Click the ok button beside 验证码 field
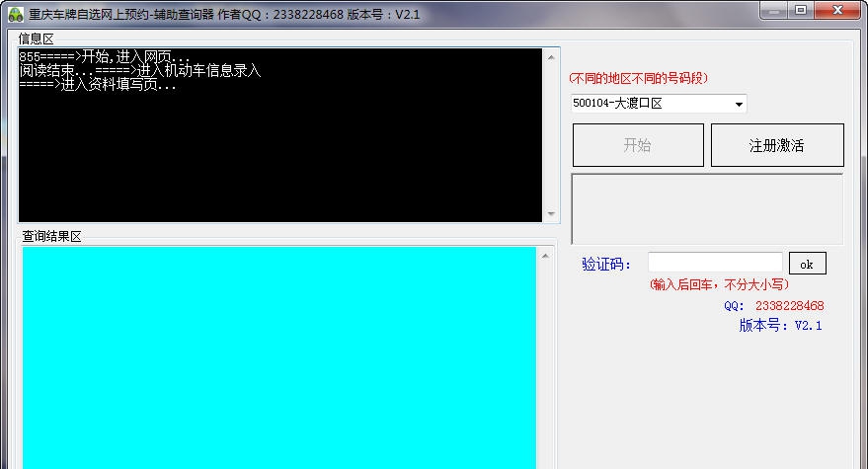868x469 pixels. click(807, 264)
